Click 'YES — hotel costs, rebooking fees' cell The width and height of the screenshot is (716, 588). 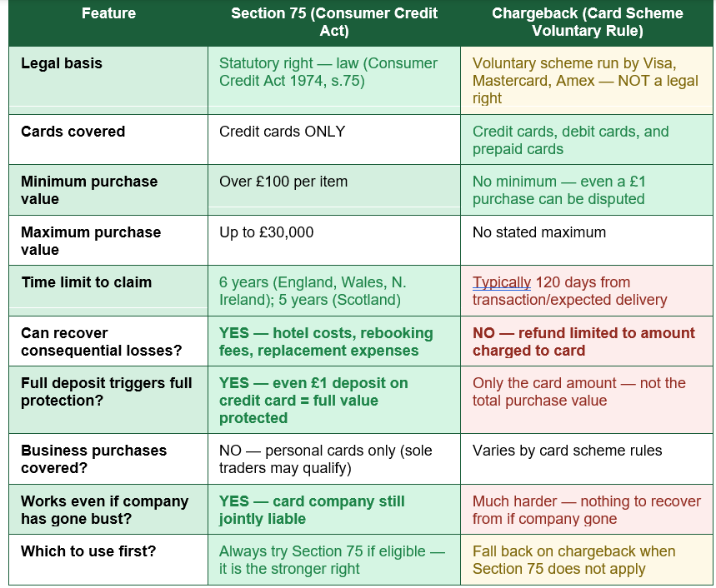point(333,341)
